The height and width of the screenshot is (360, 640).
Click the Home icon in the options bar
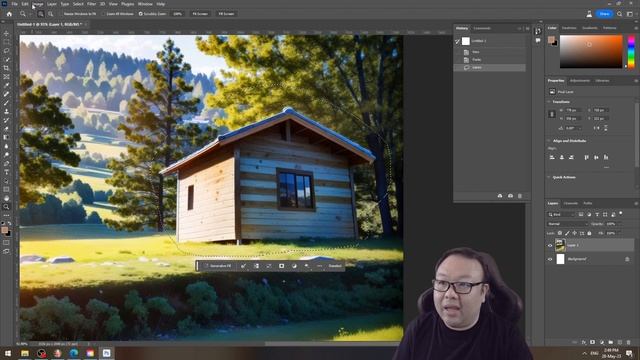(x=9, y=14)
